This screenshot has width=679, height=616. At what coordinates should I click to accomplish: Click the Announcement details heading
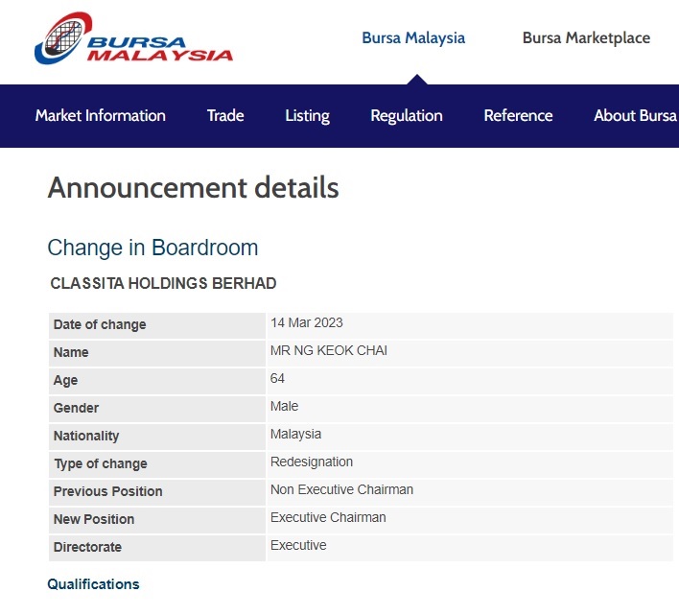[193, 187]
